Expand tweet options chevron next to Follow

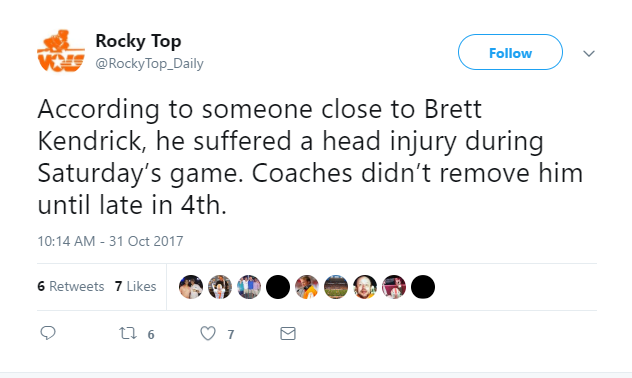click(x=589, y=53)
